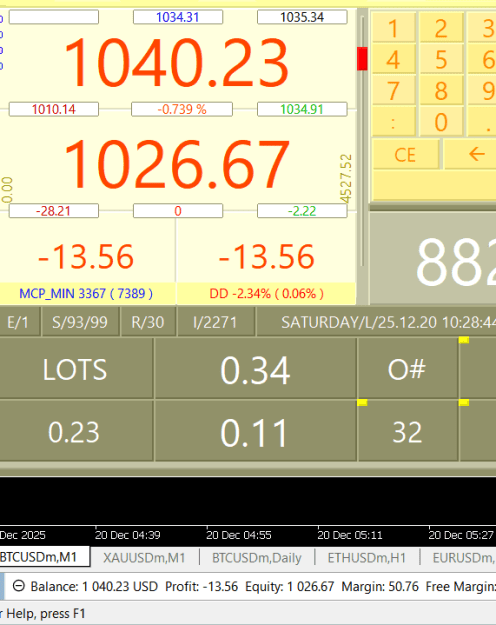The width and height of the screenshot is (496, 625).
Task: Click the CE clear keypad button
Action: [405, 154]
